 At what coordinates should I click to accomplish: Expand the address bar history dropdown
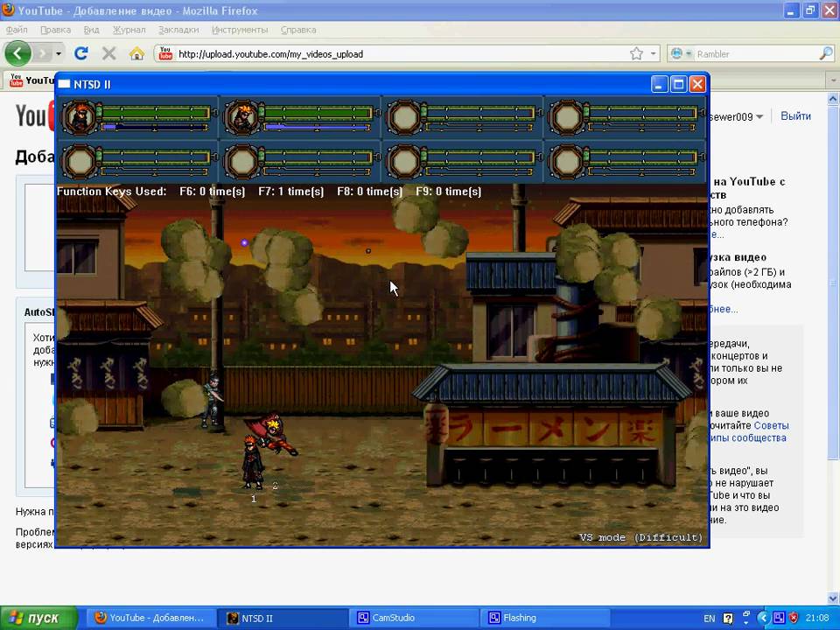pos(653,53)
